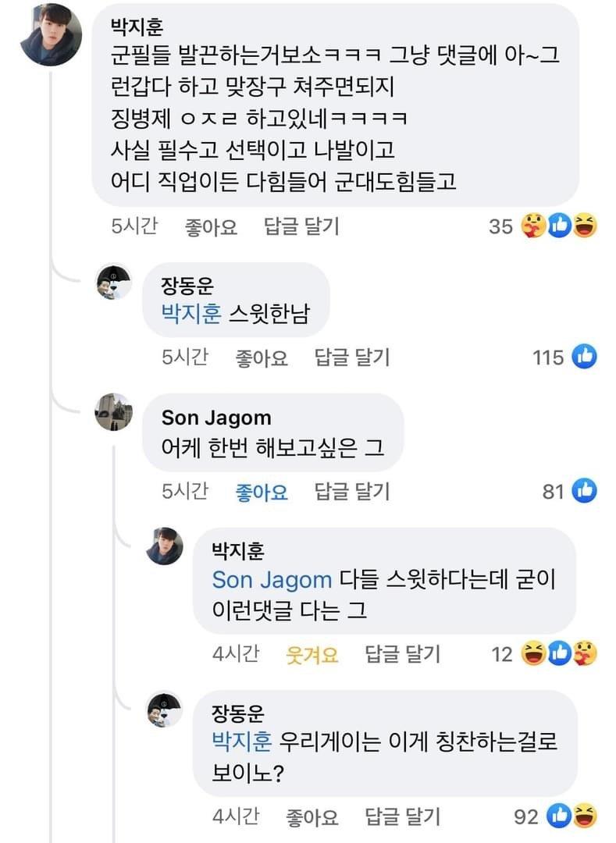This screenshot has height=843, width=616.
Task: Open the mentioned 박지훈 link in 스윗한남 reply
Action: 192,313
